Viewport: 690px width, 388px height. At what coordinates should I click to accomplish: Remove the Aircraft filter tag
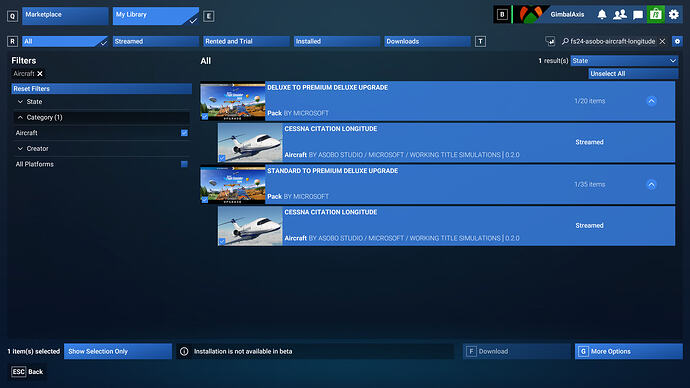(40, 73)
